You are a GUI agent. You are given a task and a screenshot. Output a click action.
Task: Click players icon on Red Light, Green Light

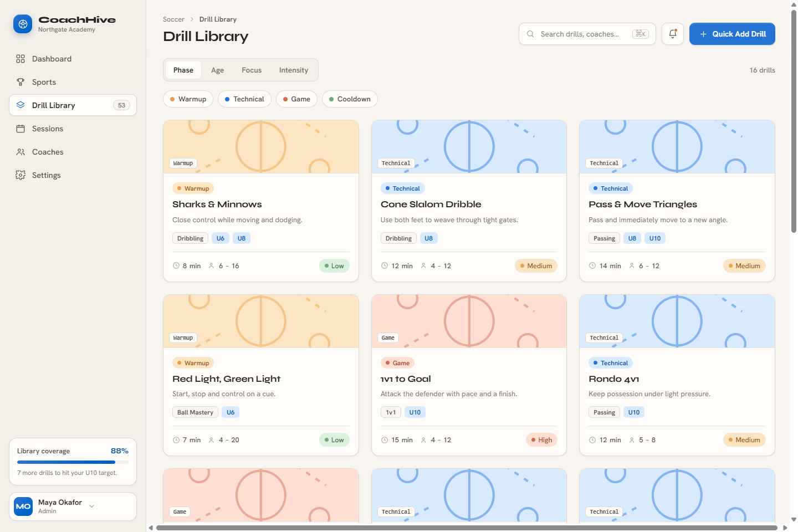211,440
